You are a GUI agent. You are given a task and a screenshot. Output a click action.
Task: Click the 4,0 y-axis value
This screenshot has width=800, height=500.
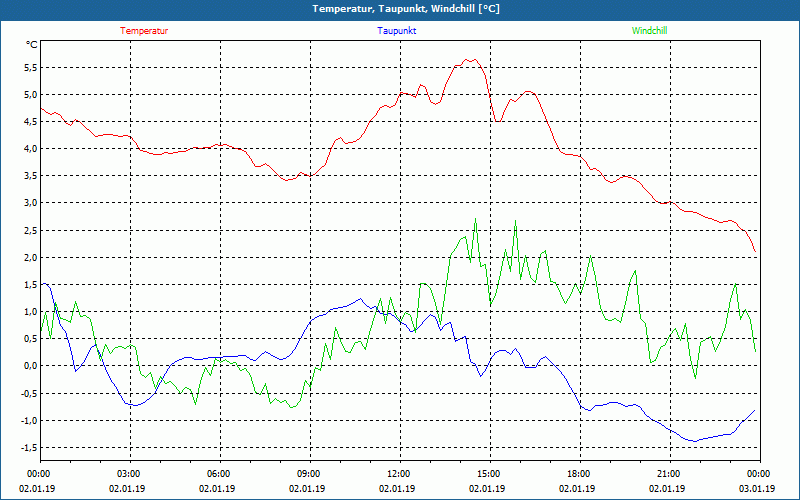[30, 148]
